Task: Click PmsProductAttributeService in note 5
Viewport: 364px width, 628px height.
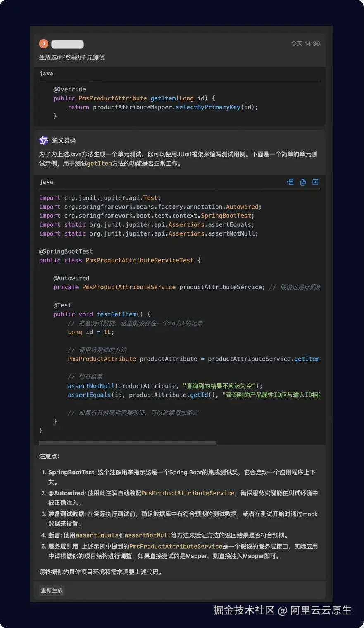Action: [x=176, y=546]
